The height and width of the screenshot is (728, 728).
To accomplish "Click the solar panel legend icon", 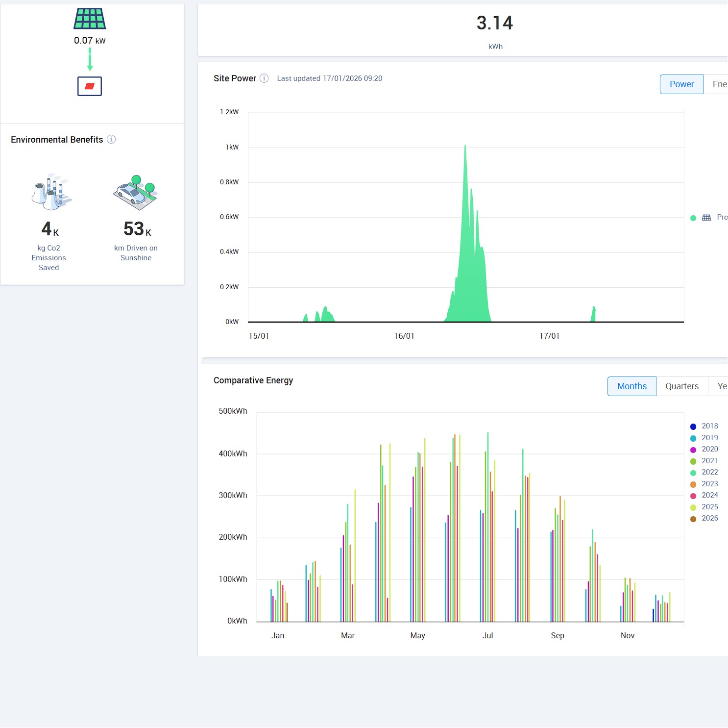I will tap(706, 218).
